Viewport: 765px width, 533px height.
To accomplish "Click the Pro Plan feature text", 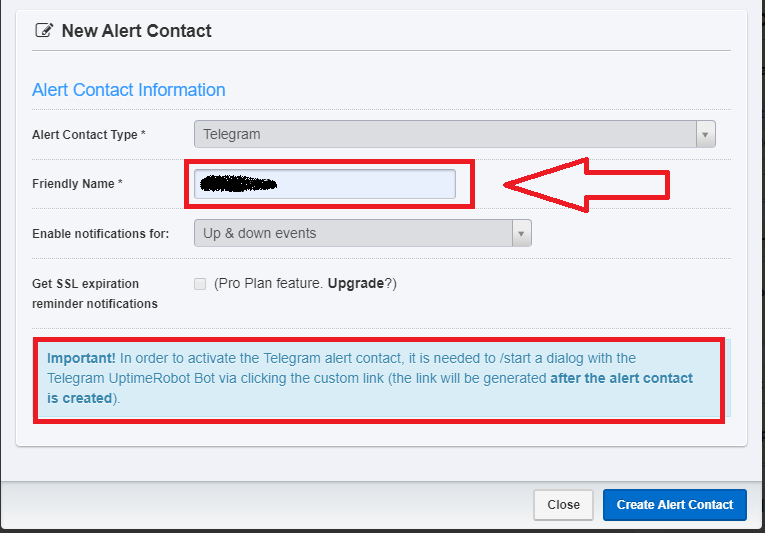I will (267, 283).
